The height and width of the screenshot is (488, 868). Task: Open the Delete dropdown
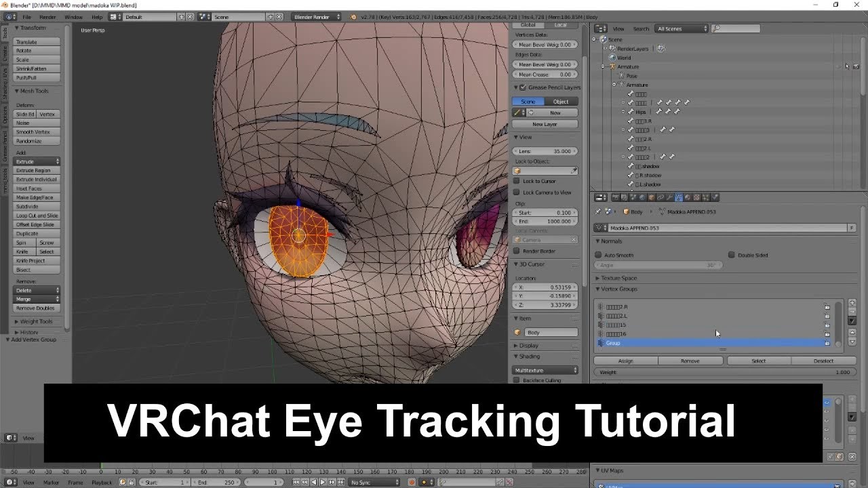tap(37, 290)
